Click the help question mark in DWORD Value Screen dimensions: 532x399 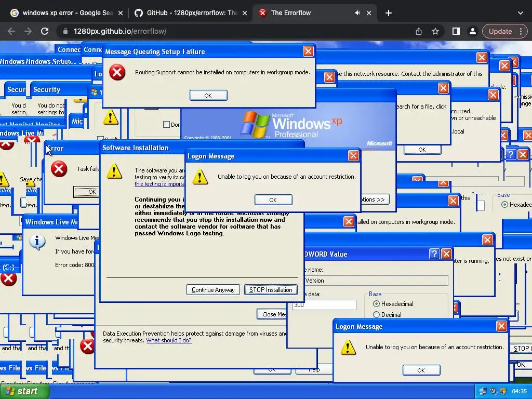(x=434, y=254)
